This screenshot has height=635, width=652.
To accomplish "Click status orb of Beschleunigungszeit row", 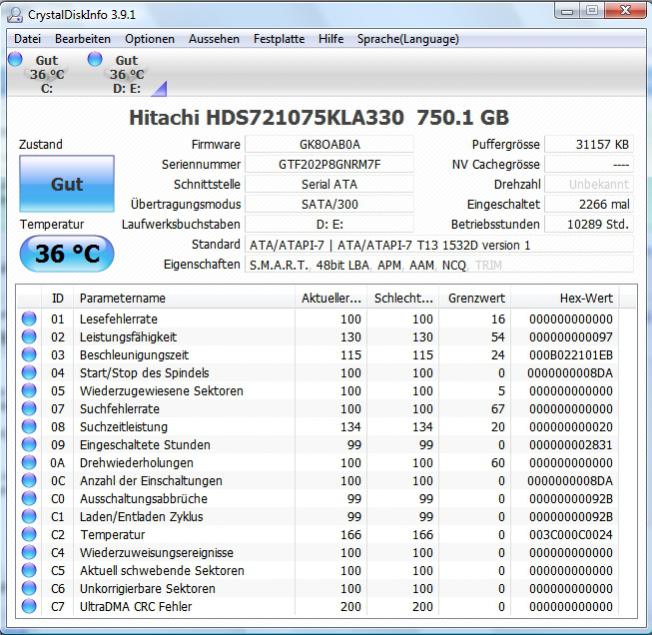I will (29, 354).
